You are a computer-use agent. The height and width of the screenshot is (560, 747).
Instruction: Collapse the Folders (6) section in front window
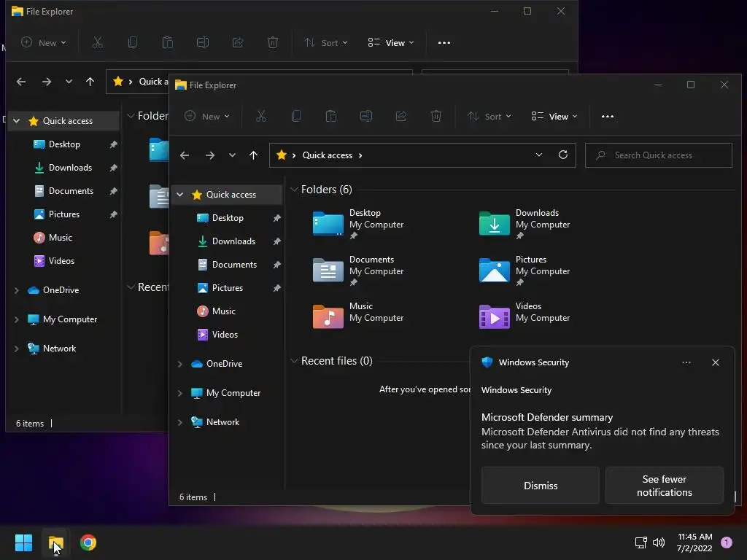295,190
